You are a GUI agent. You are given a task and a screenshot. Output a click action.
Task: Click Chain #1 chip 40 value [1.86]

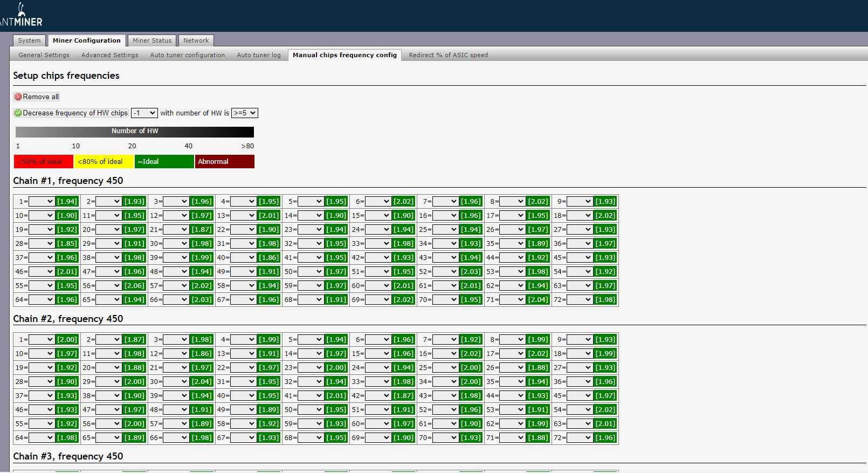269,258
